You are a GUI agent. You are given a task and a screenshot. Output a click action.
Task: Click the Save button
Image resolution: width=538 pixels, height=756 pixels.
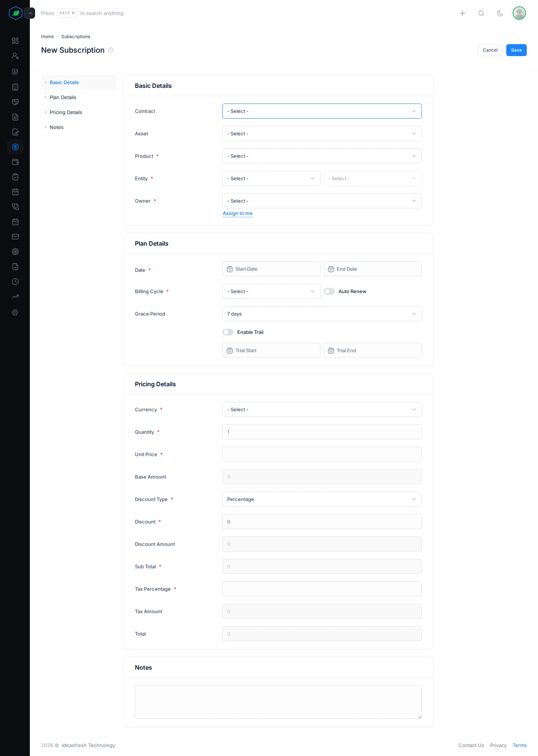516,50
